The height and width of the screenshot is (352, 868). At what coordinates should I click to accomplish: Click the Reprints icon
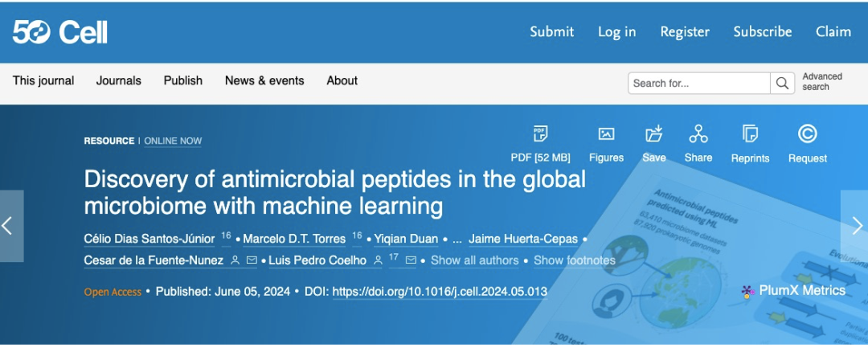coord(750,134)
